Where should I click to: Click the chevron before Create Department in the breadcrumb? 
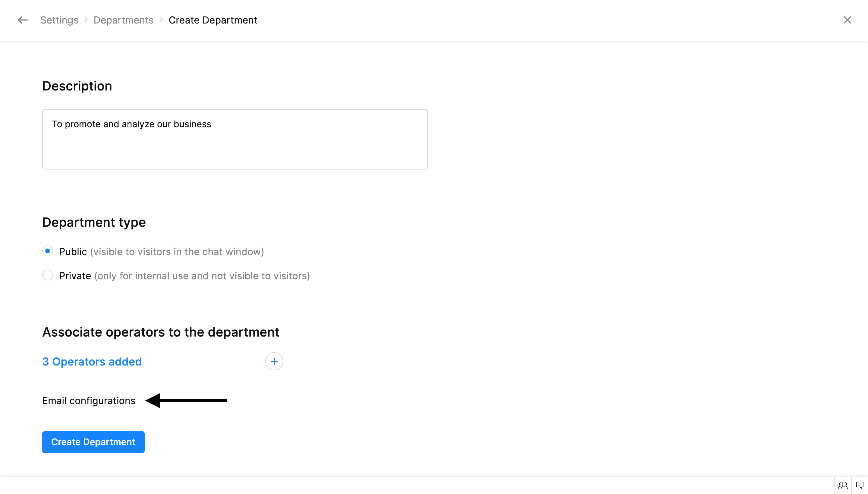tap(161, 20)
